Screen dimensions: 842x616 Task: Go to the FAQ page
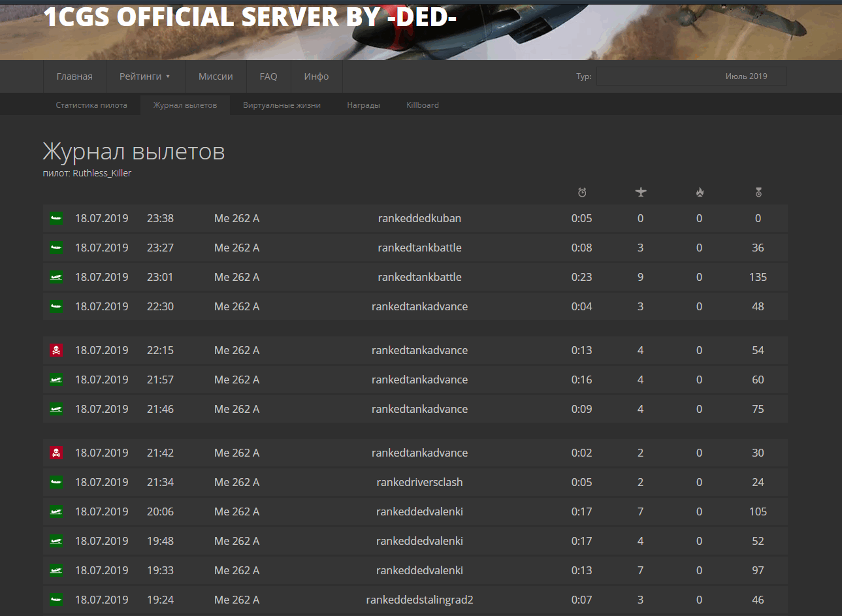point(268,76)
